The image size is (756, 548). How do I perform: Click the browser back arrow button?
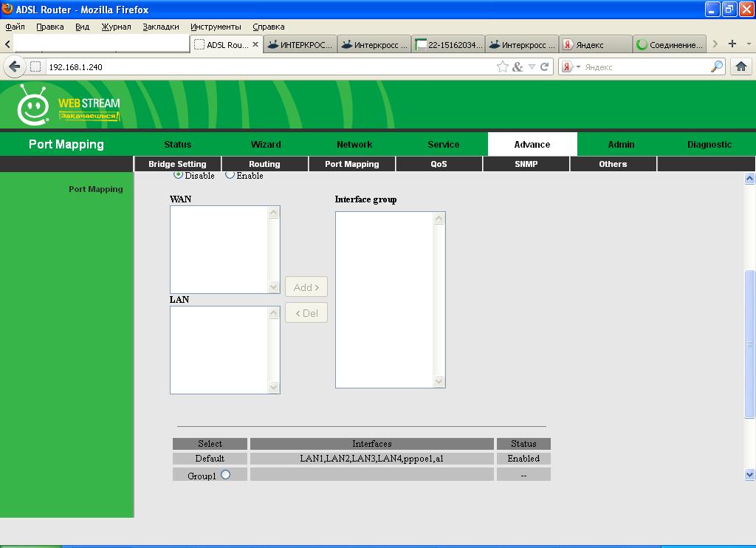click(x=14, y=67)
